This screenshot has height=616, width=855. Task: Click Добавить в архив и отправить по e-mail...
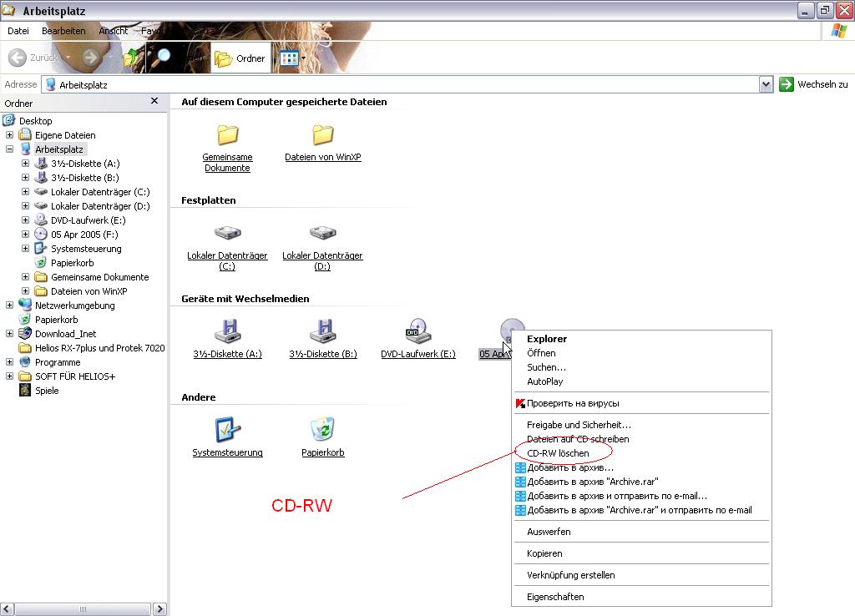click(x=641, y=496)
